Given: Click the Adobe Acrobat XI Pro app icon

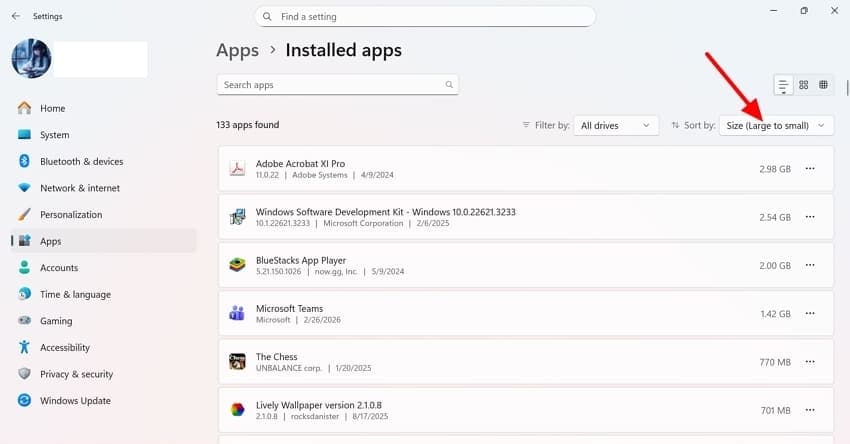Looking at the screenshot, I should [237, 169].
